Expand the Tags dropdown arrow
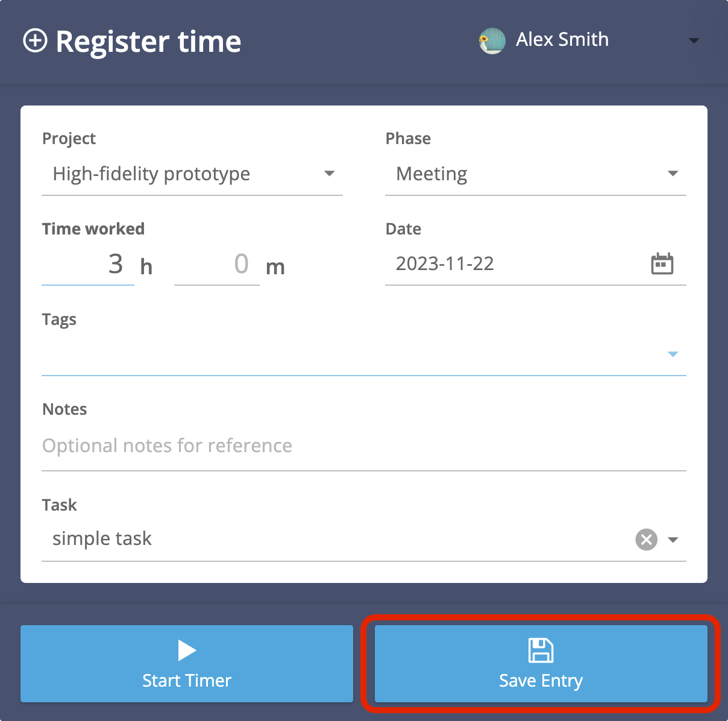 pos(673,354)
